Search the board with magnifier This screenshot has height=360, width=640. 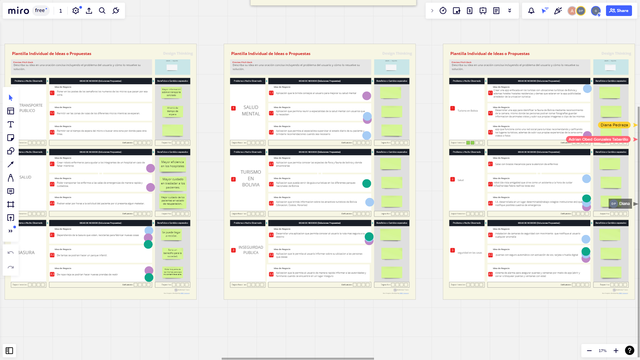tap(102, 11)
